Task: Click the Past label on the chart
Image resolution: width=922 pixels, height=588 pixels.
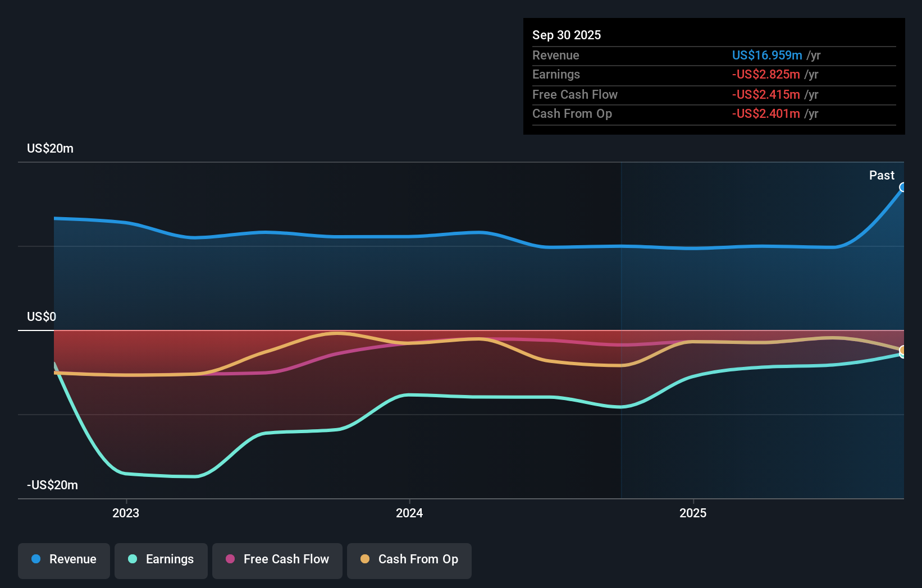Action: (882, 175)
